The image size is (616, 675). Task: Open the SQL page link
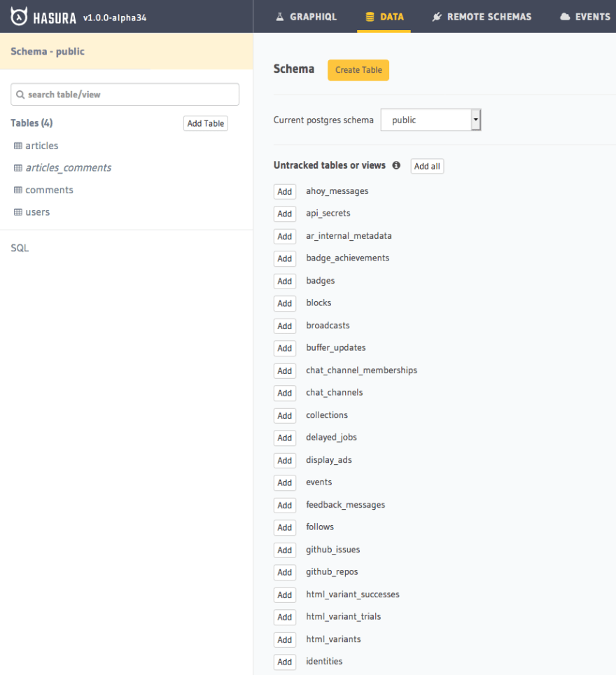(x=20, y=248)
